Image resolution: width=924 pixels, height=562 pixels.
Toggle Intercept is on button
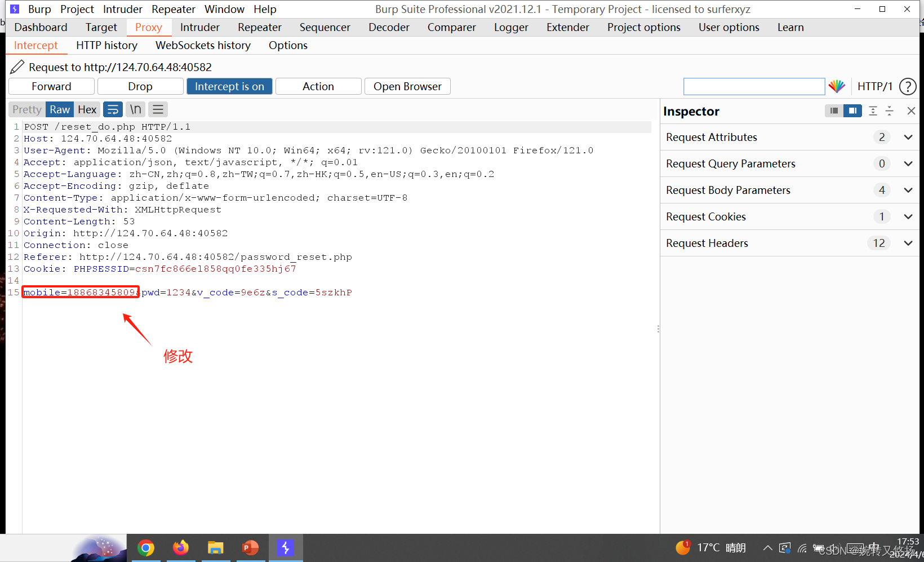point(229,86)
